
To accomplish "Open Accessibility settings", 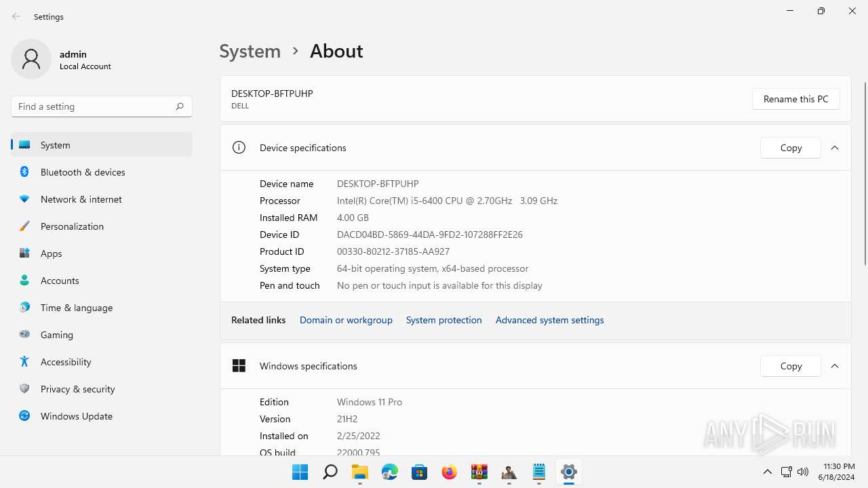I will point(102,361).
